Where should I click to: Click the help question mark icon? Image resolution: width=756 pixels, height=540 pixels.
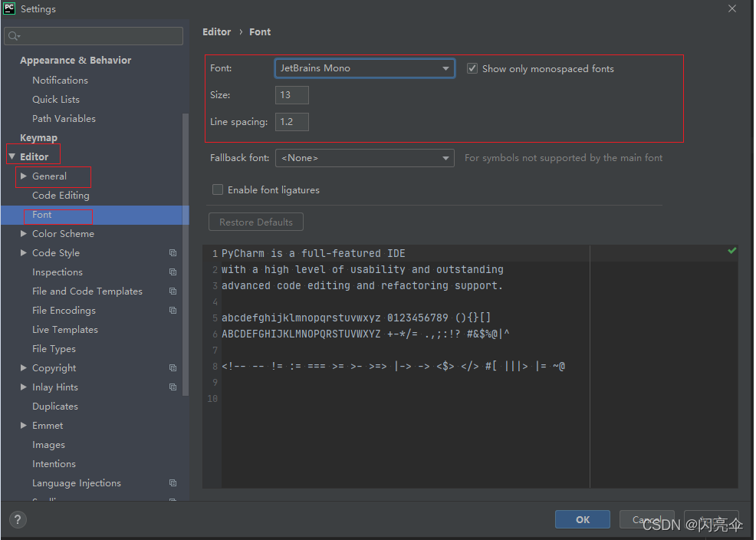pos(18,520)
